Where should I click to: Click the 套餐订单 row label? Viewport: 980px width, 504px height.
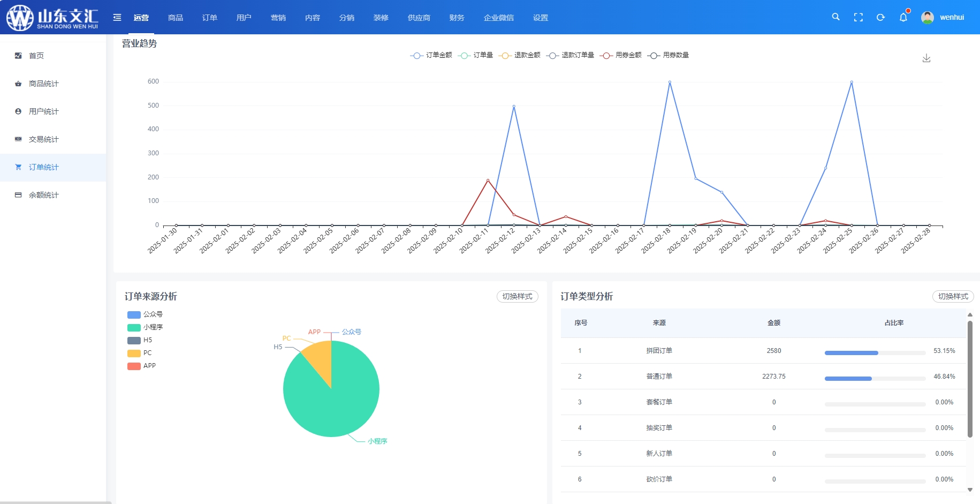659,402
